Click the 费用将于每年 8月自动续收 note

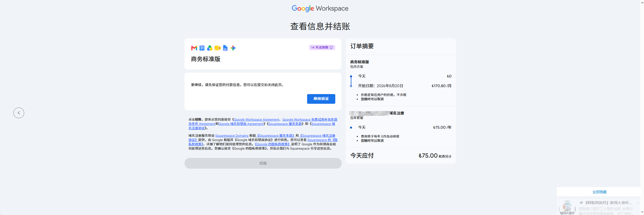click(x=380, y=136)
